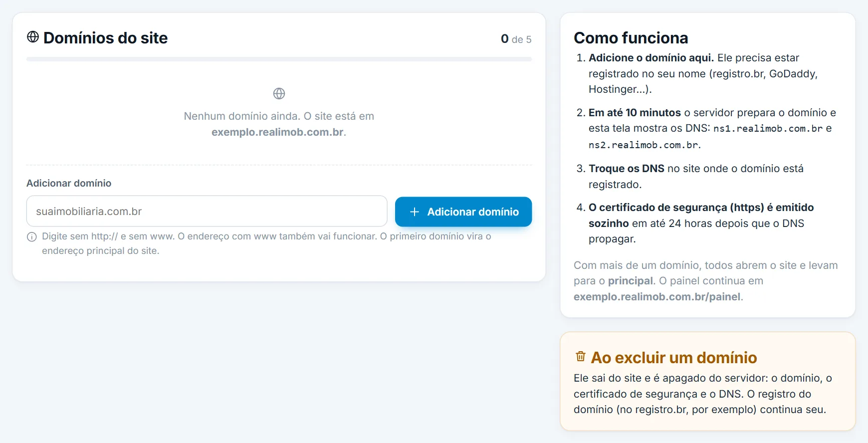Click the info icon beside Digite sem http://
The height and width of the screenshot is (443, 868).
[x=31, y=237]
